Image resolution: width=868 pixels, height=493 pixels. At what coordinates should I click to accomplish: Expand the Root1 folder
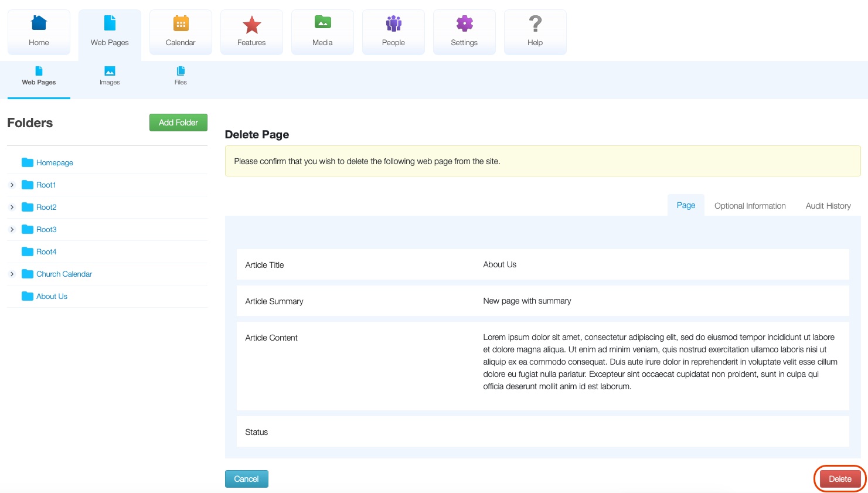pyautogui.click(x=12, y=185)
